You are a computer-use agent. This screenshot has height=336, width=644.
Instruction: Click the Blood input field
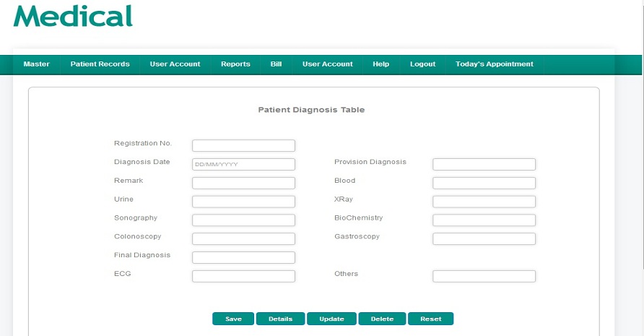click(x=484, y=183)
